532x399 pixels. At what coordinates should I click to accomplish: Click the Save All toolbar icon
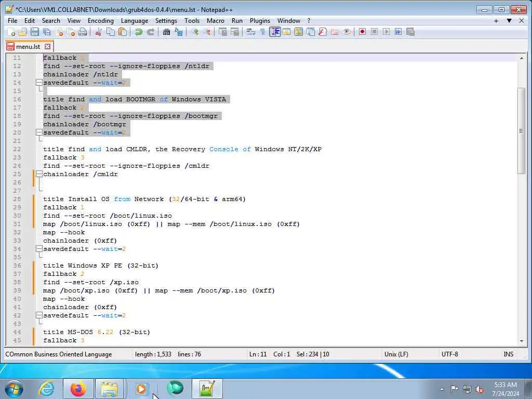(x=47, y=32)
